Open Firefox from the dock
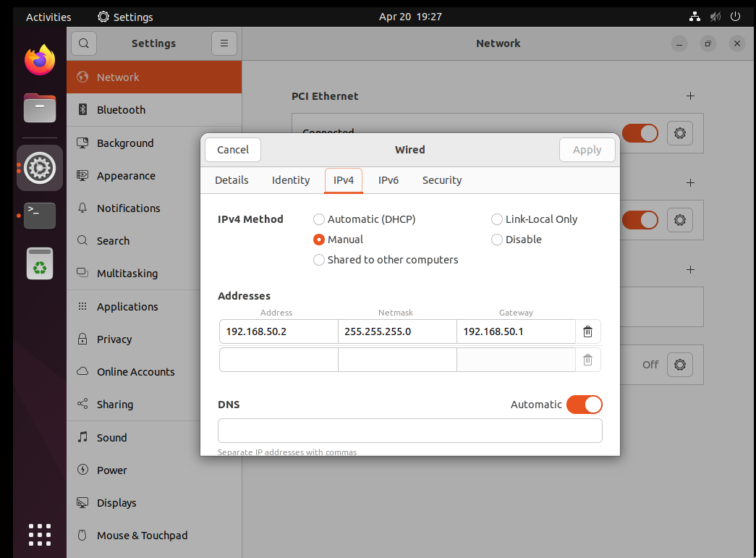The width and height of the screenshot is (756, 558). click(x=40, y=61)
